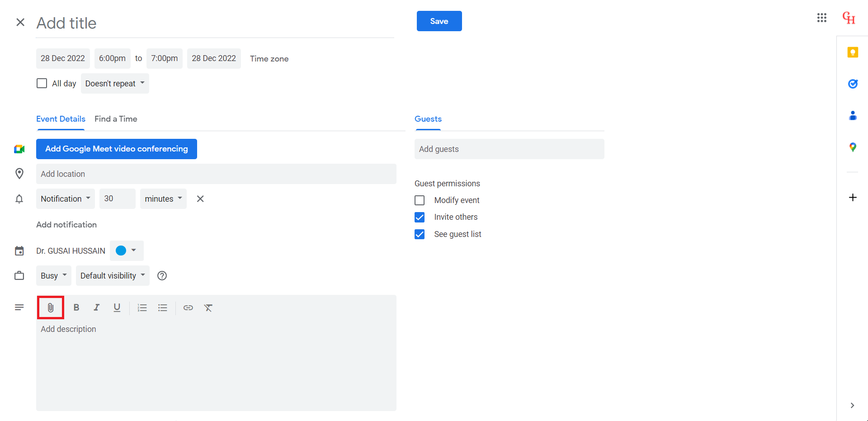Viewport: 868px width, 421px height.
Task: Open Google Keep from side panel
Action: coord(853,52)
